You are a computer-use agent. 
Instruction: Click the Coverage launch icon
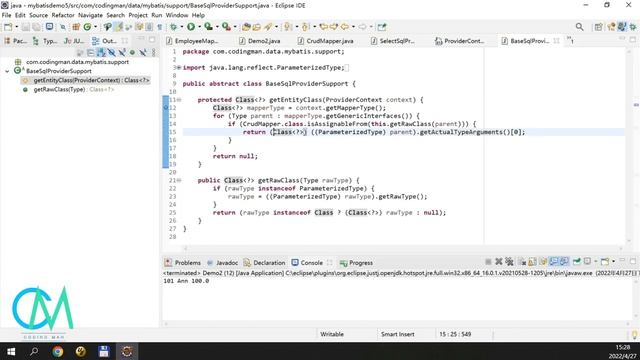click(209, 27)
